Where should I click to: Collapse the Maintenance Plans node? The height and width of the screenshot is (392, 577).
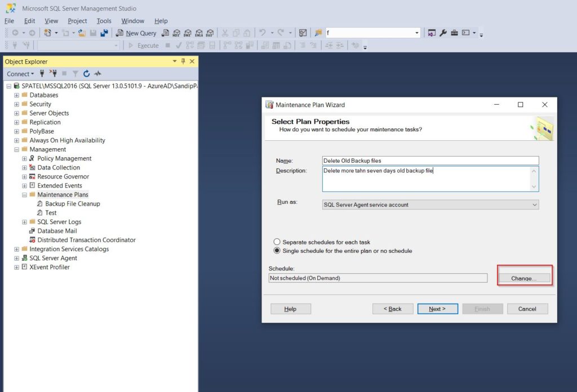24,195
